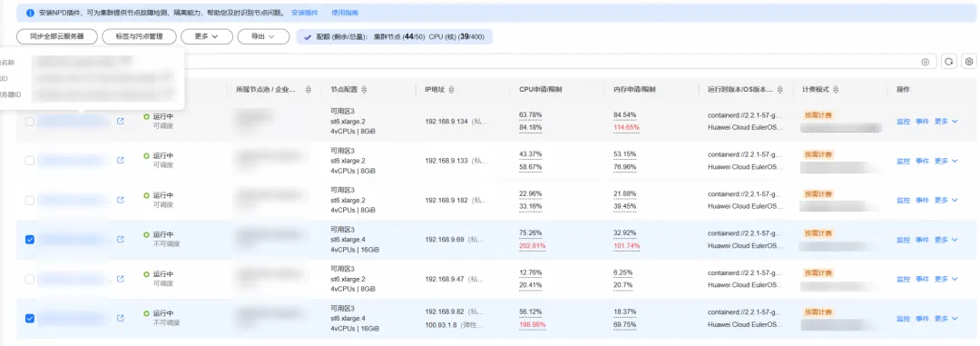Expand 更多 actions for node 192.168.9.134
Viewport: 980px width, 346px height.
coord(946,122)
